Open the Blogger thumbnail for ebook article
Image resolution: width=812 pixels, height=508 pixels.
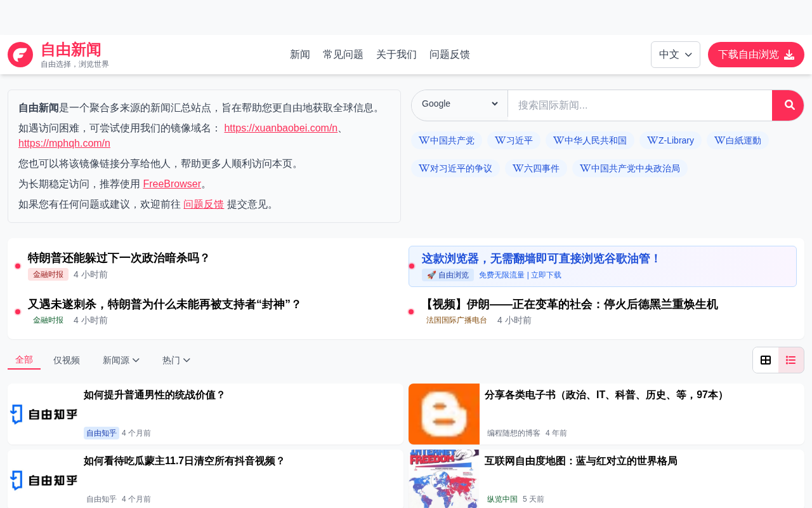pos(444,414)
